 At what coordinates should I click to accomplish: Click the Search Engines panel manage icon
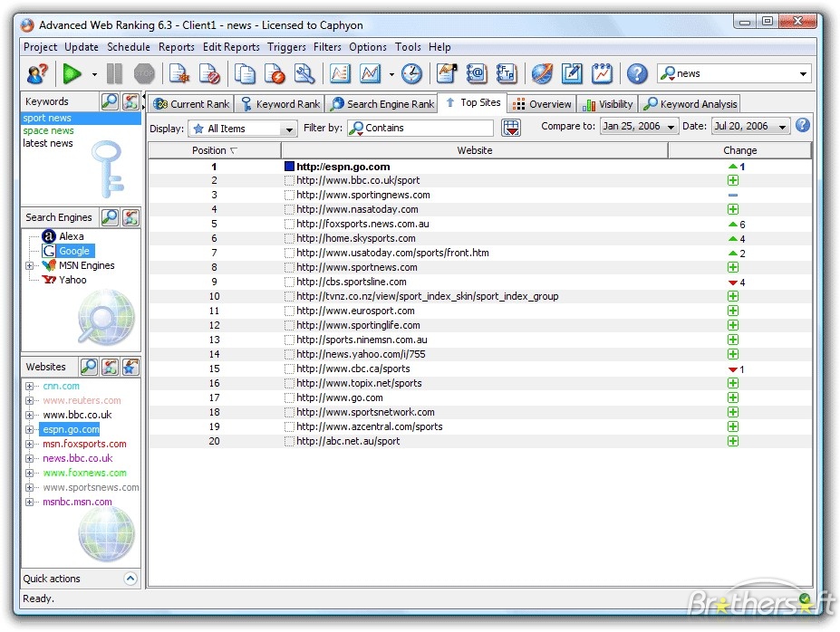click(x=130, y=216)
